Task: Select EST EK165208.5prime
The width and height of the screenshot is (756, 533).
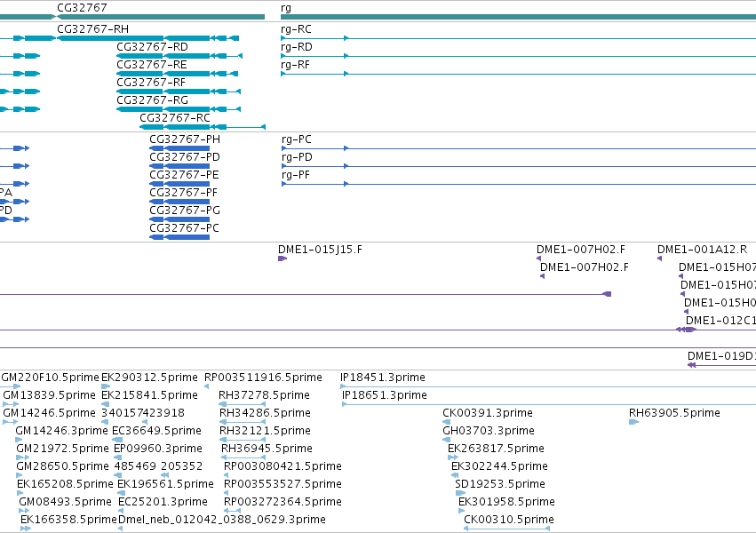Action: click(x=65, y=484)
